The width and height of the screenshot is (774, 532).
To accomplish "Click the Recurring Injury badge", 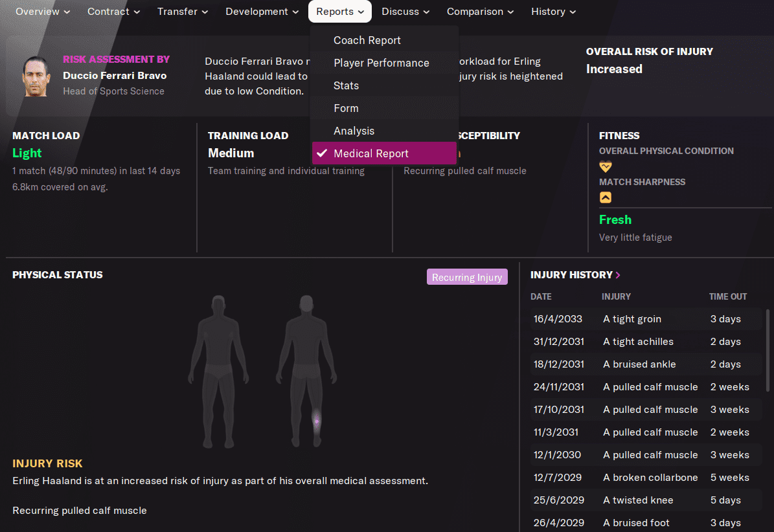I will (467, 277).
